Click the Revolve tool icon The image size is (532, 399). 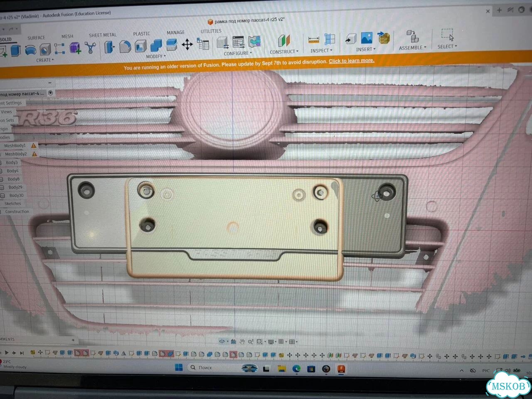pyautogui.click(x=30, y=50)
